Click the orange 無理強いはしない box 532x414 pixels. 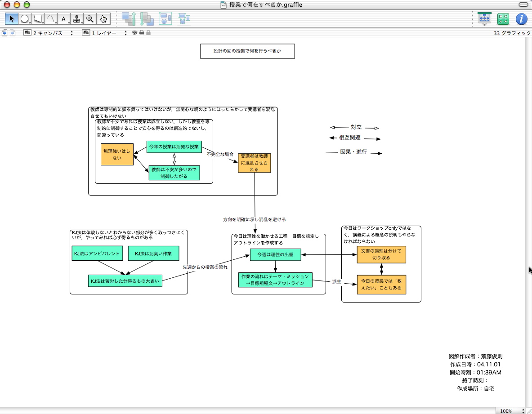tap(117, 154)
